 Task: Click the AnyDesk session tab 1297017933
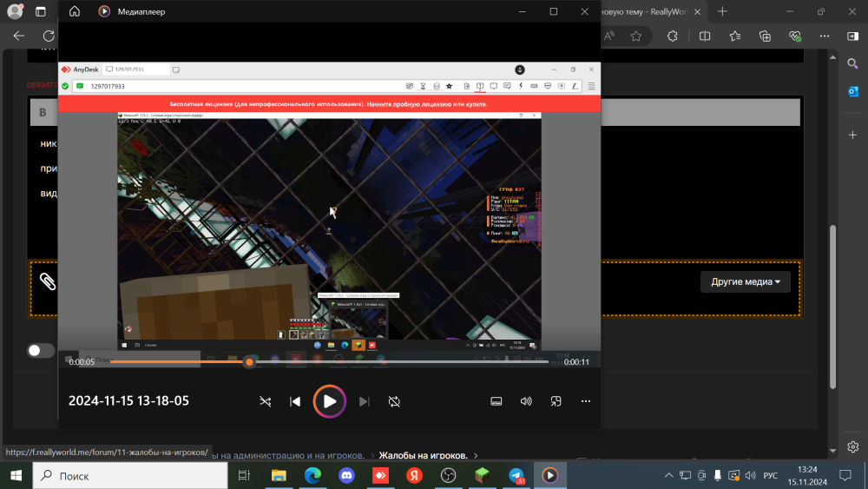[135, 69]
